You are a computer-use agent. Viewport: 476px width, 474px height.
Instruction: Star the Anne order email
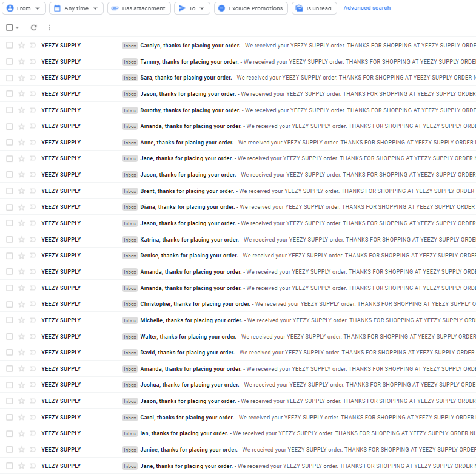22,143
